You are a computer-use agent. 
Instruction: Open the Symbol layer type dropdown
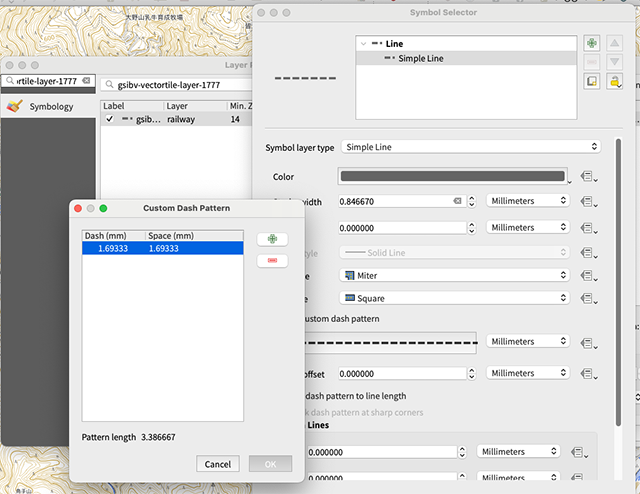(x=470, y=147)
